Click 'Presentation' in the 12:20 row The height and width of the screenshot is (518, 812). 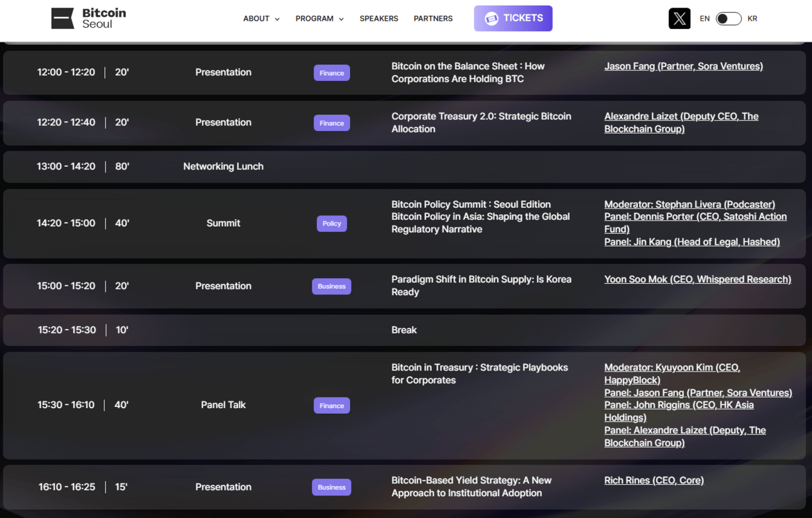click(x=223, y=122)
